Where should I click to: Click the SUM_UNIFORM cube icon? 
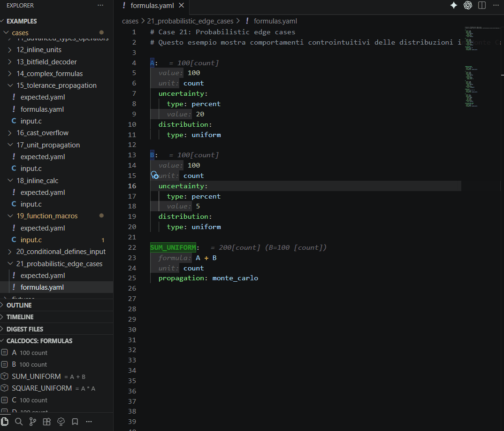coord(5,377)
